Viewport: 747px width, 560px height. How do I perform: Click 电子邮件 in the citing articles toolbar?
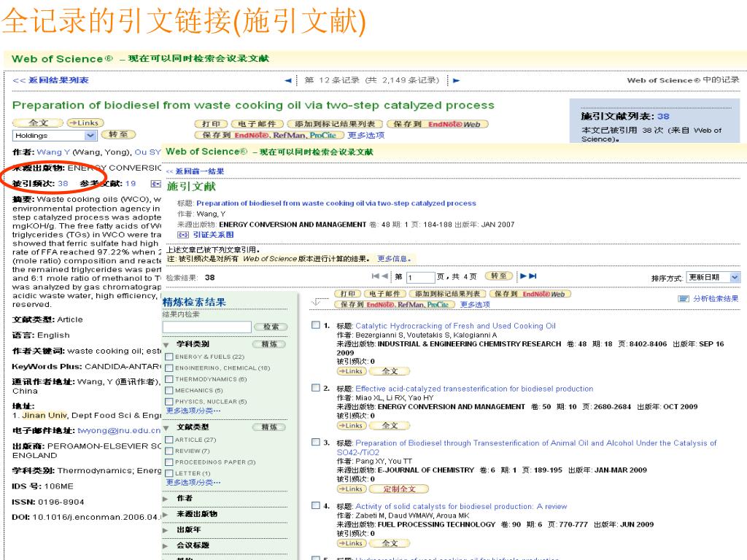384,294
